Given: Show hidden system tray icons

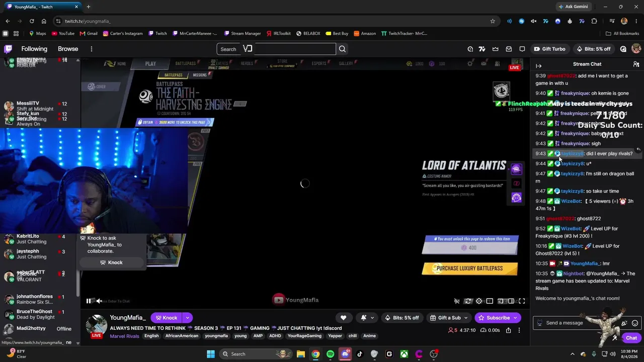Looking at the screenshot, I should click(572, 354).
